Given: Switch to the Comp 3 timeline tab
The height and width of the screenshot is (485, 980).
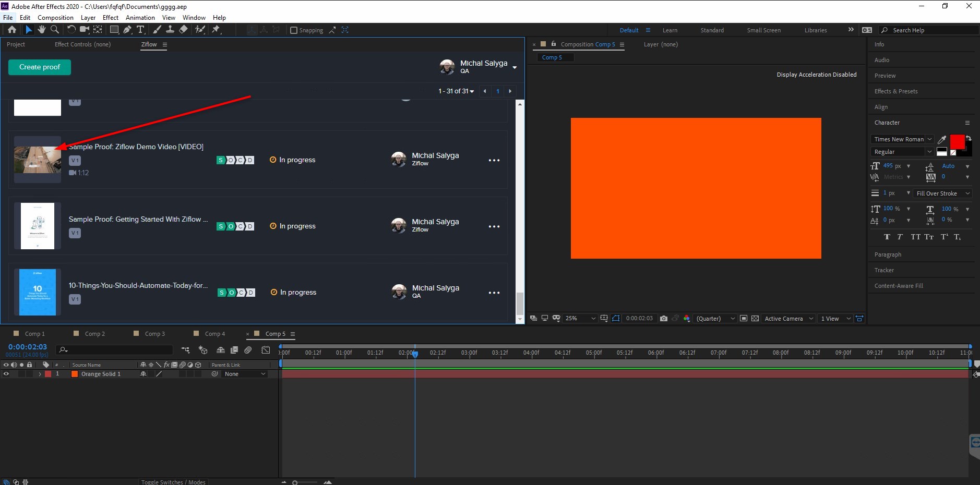Looking at the screenshot, I should (x=154, y=334).
